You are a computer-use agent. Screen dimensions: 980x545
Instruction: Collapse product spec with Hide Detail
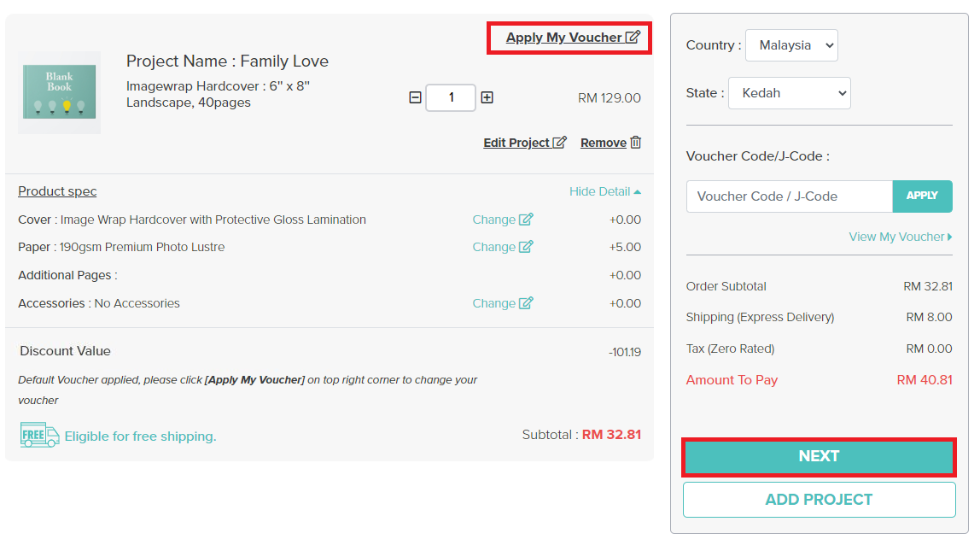click(x=605, y=191)
